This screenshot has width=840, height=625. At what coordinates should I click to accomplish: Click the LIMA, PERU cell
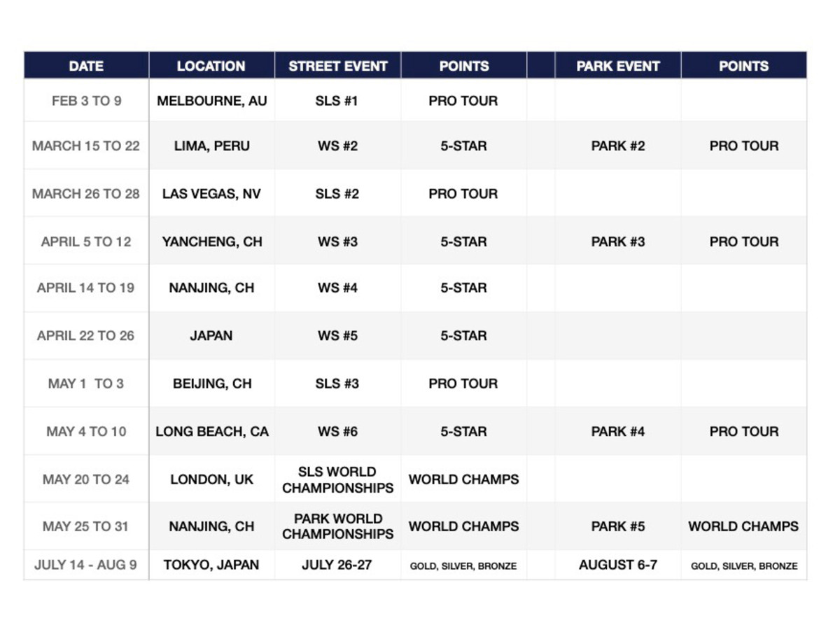pyautogui.click(x=211, y=146)
